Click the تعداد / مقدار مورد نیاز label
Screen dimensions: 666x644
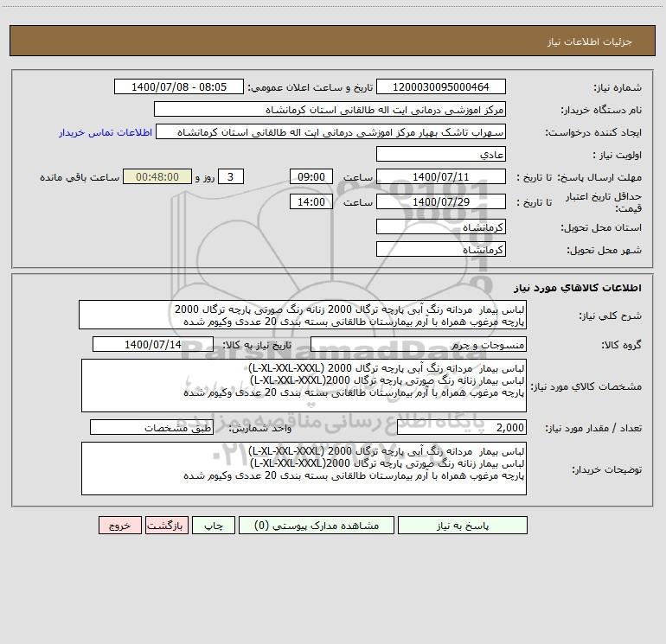click(593, 428)
